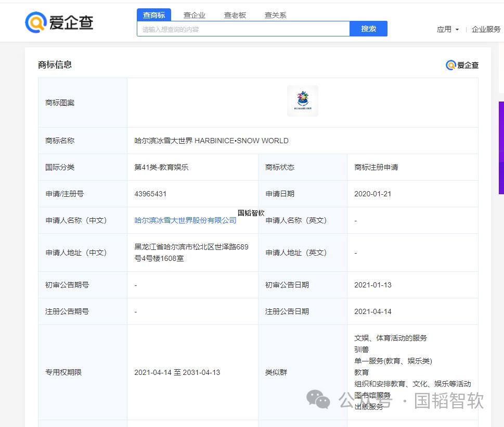
Task: Select the exclusive period 2021-04-14 至 2031-04-13
Action: [177, 372]
